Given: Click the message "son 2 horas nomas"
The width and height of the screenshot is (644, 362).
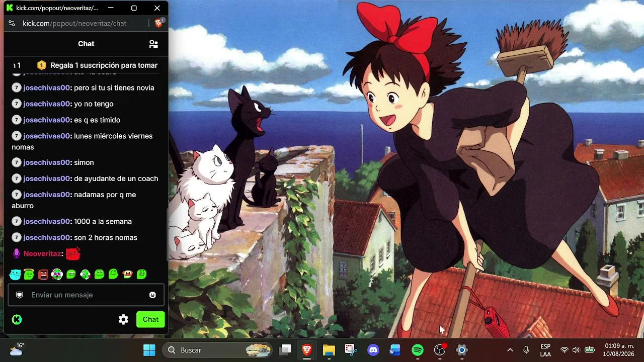Looking at the screenshot, I should point(106,237).
